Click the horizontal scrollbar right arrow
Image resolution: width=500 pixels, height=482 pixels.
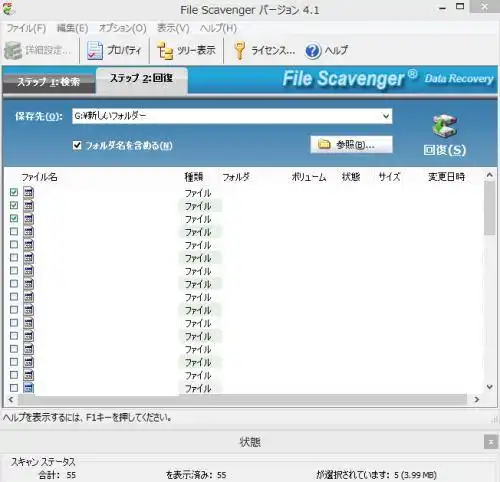[477, 399]
